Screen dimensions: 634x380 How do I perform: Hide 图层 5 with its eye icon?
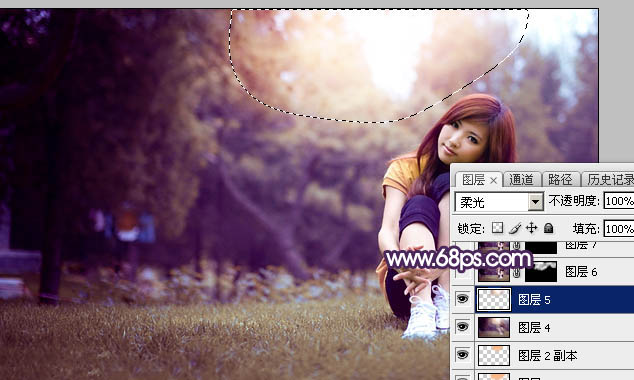pos(462,299)
